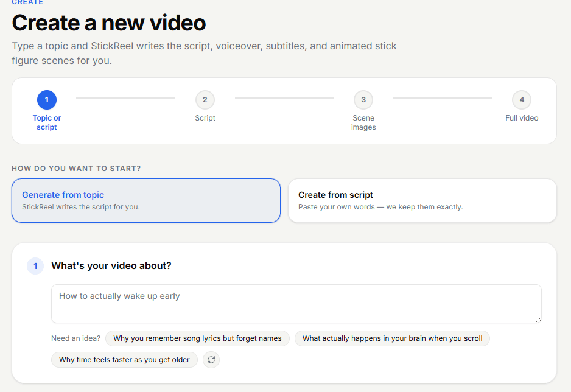Viewport: 571px width, 392px height.
Task: Click the 'HOW DO YOU WANT TO START?' label
Action: click(x=76, y=169)
